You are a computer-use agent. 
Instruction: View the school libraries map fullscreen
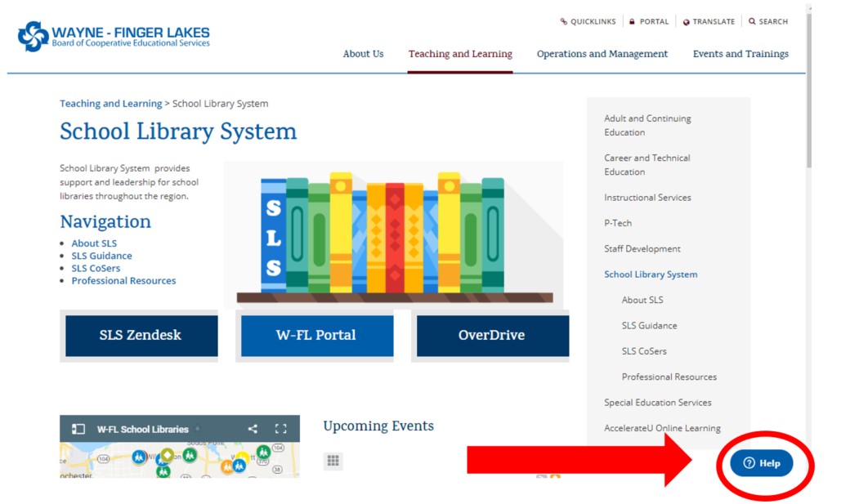(281, 429)
